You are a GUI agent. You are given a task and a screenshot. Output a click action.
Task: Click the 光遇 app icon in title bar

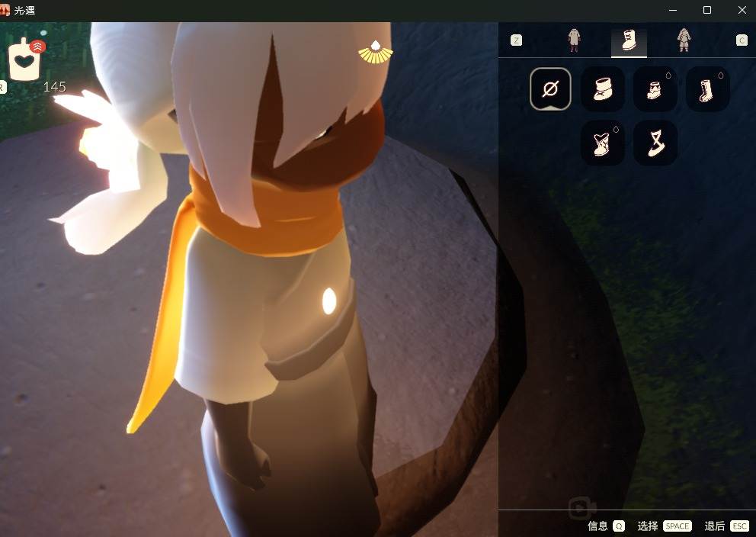[5, 10]
